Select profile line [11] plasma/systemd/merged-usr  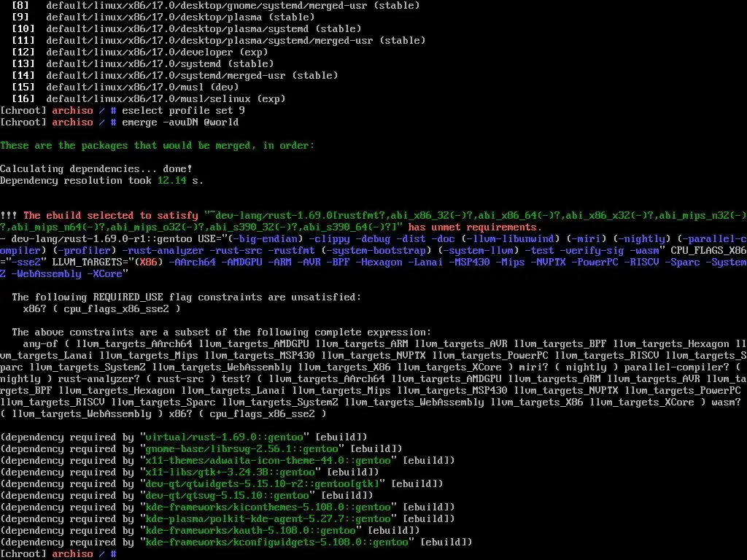click(x=219, y=41)
